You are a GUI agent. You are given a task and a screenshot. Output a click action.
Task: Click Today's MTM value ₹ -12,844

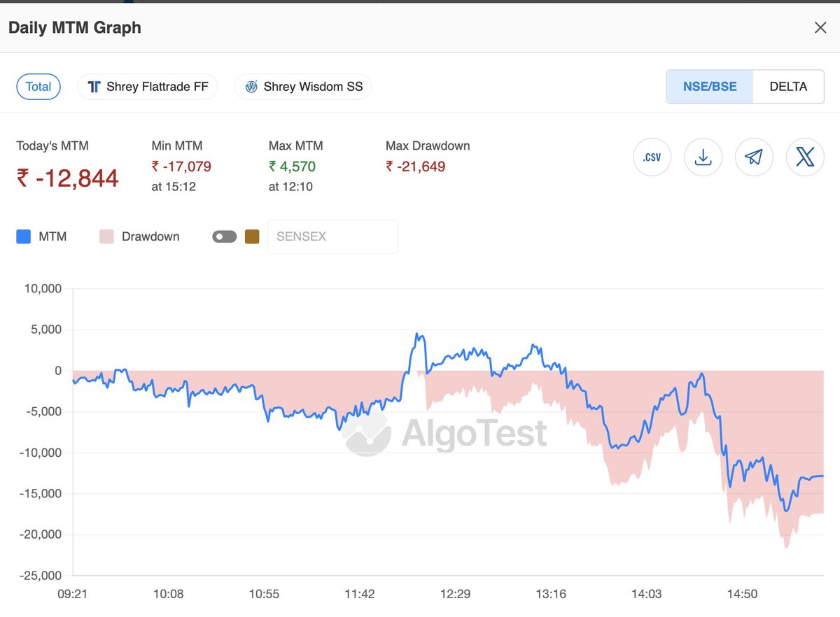(x=68, y=178)
